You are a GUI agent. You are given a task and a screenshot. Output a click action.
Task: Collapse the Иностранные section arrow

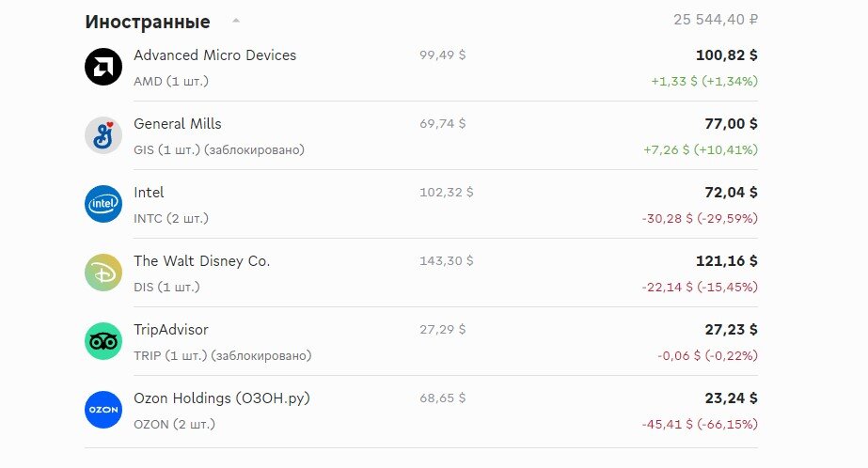[236, 21]
